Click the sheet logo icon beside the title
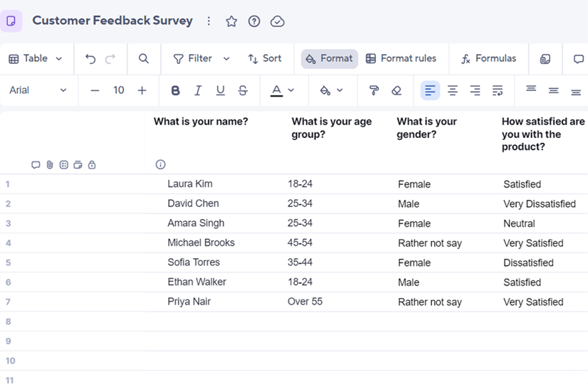The image size is (588, 384). click(x=11, y=21)
